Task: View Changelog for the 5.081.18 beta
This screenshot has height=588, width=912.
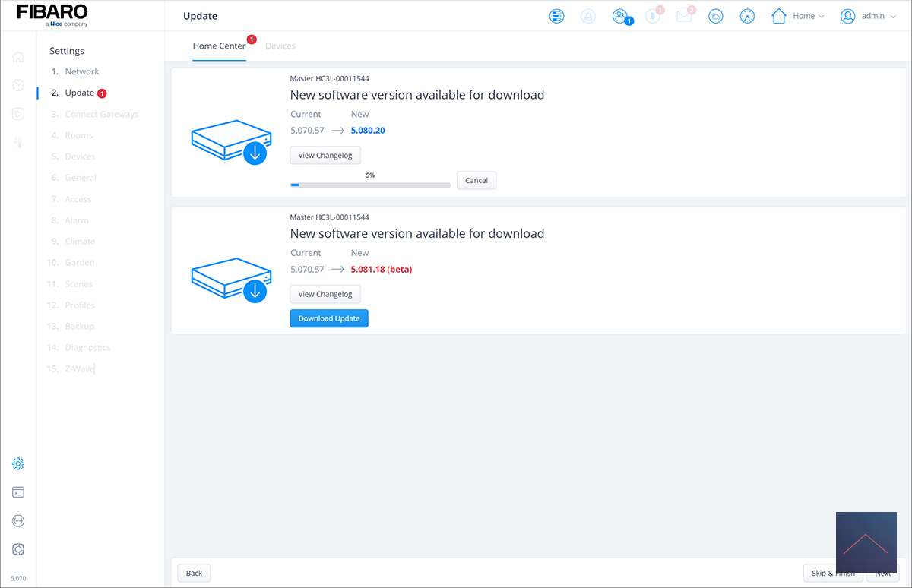Action: click(x=325, y=294)
